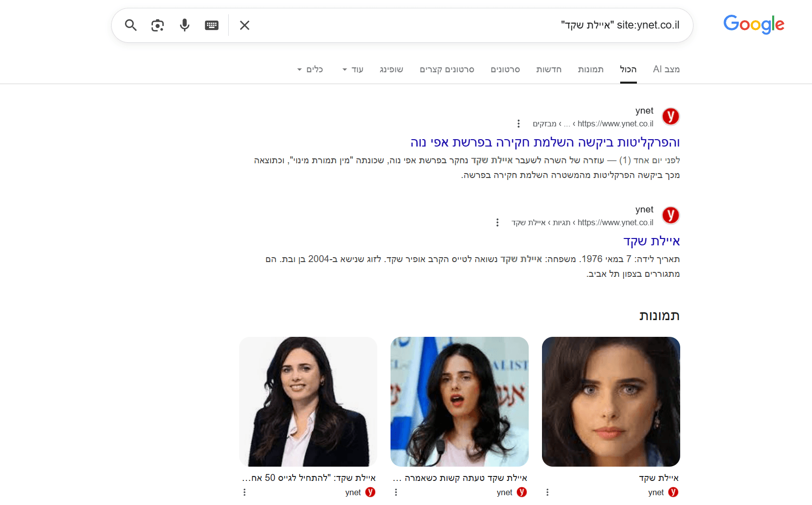Click URL breadcrumb ending in מבזקים
Screen dimensions: 812x505
pos(593,124)
